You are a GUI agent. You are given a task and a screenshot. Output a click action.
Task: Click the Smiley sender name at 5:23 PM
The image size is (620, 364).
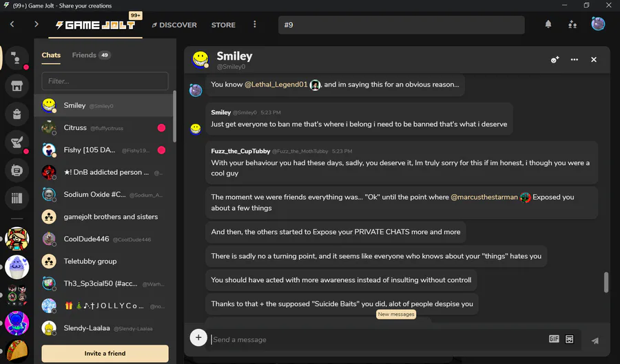tap(220, 113)
